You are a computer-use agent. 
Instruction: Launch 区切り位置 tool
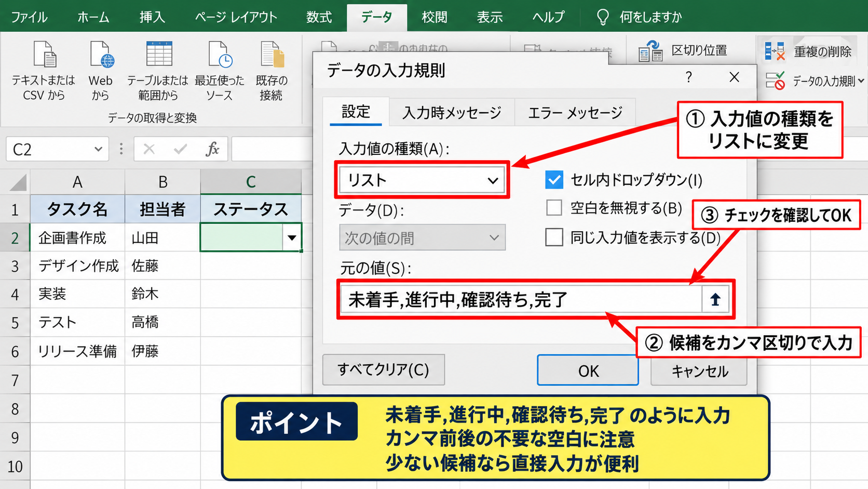[x=682, y=51]
